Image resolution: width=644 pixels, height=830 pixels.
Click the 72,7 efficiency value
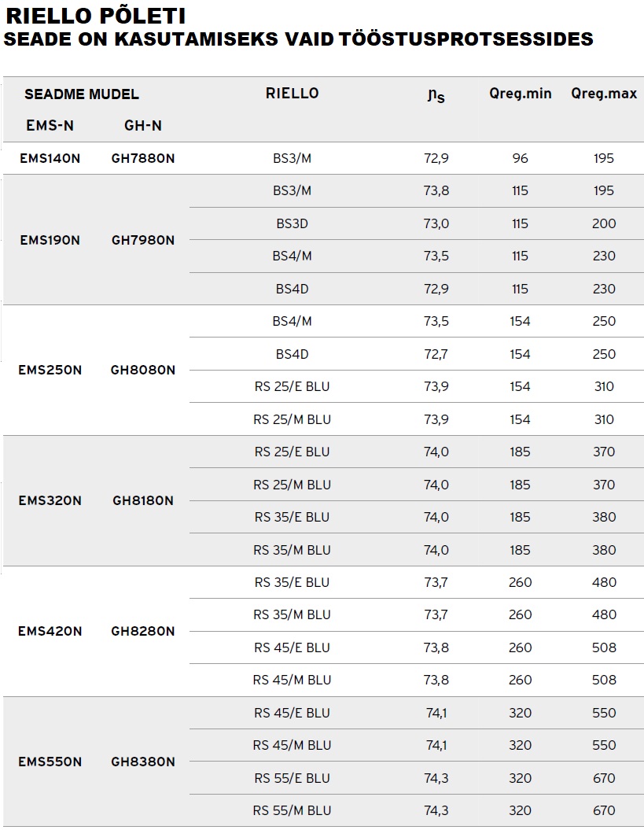(436, 354)
